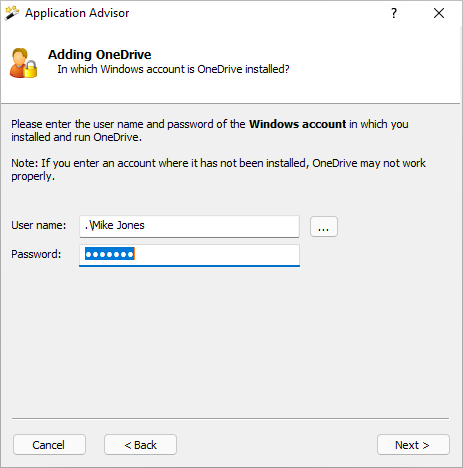
Task: Cancel the Adding OneDrive wizard
Action: [49, 444]
